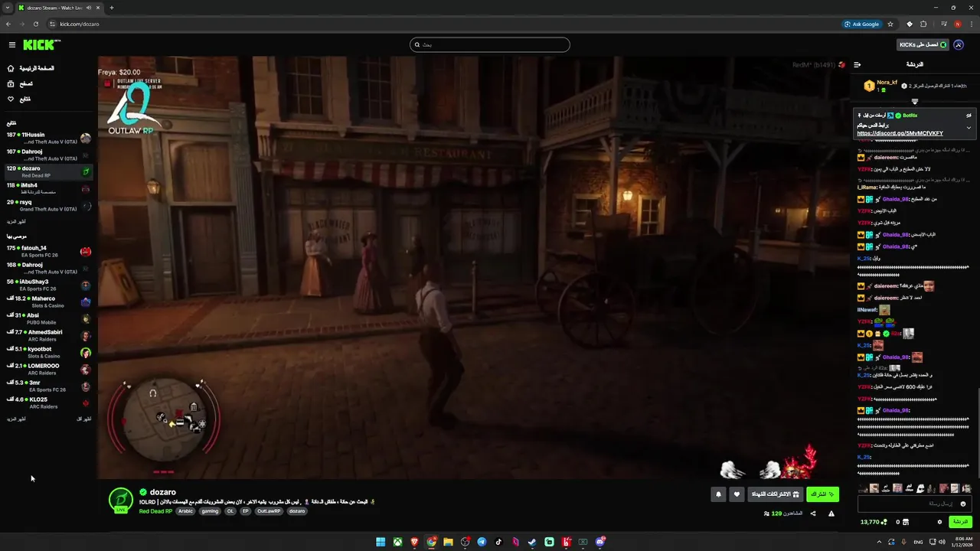The image size is (980, 551).
Task: Expand the gift leaderboard handle under Nora_kf
Action: tap(914, 101)
